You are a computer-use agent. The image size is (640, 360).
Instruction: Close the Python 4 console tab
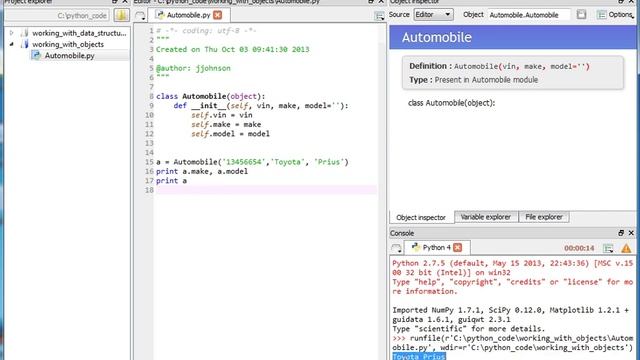[458, 247]
